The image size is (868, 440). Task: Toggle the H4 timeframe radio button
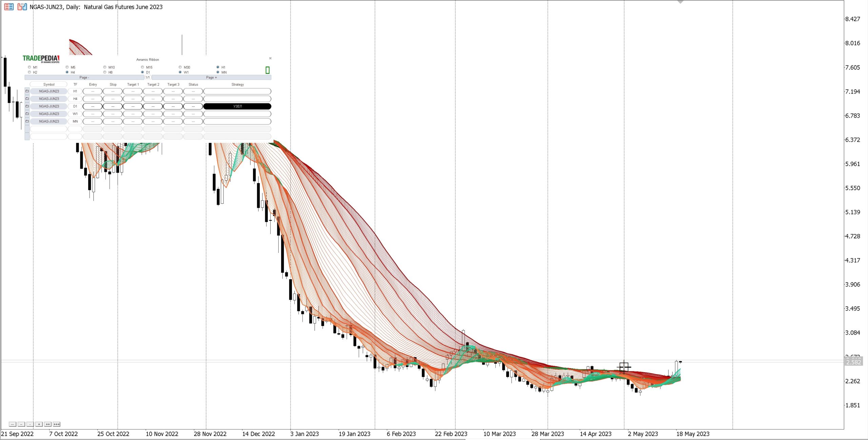coord(67,72)
